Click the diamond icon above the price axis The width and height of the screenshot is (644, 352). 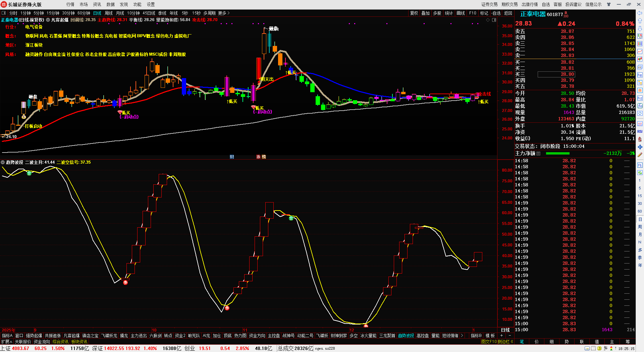pos(488,20)
